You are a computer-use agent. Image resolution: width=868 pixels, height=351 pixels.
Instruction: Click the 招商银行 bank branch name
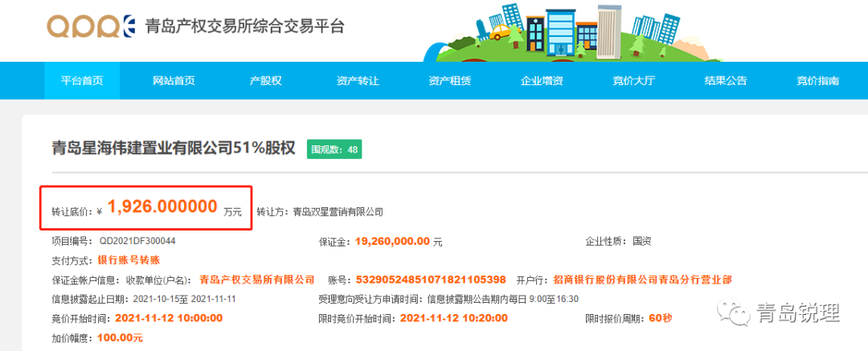coord(642,280)
